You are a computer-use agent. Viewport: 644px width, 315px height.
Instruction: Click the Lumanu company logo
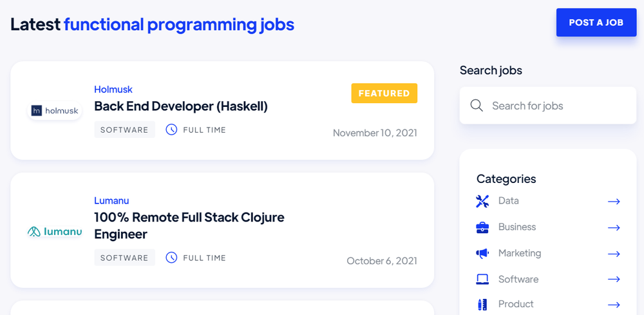tap(55, 231)
